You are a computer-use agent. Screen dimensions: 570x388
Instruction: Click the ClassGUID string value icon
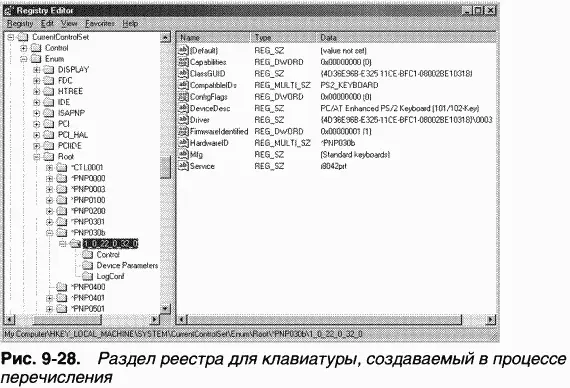(184, 74)
